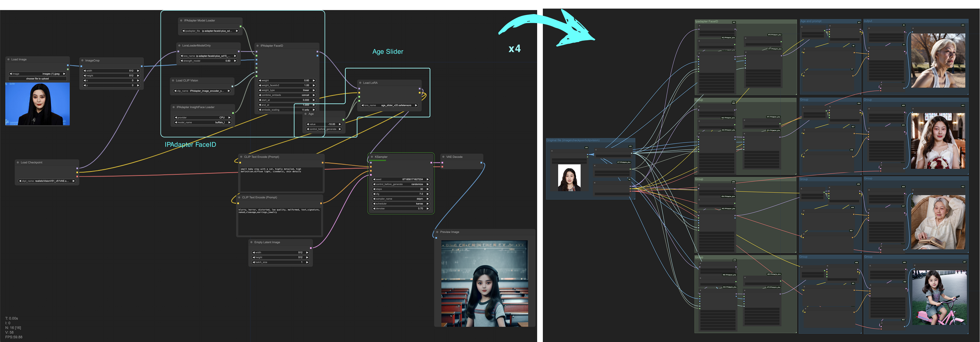The image size is (980, 342).
Task: Open ckpt_name selector in Load Checkpoint
Action: coord(47,181)
